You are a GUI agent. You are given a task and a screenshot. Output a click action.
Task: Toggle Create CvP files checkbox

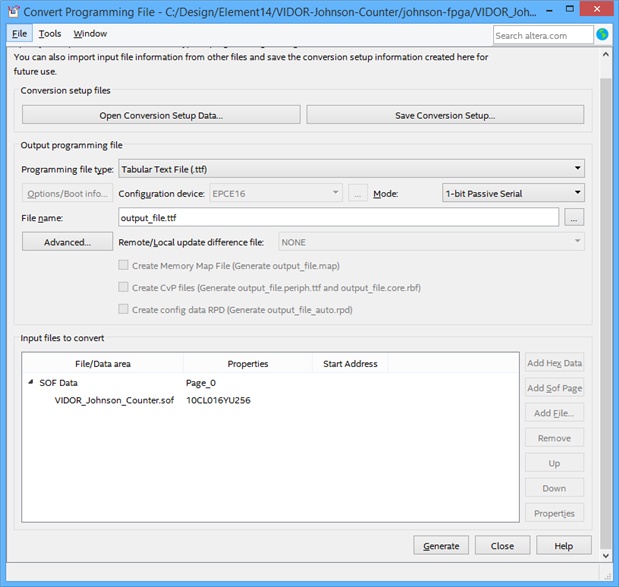pyautogui.click(x=124, y=287)
